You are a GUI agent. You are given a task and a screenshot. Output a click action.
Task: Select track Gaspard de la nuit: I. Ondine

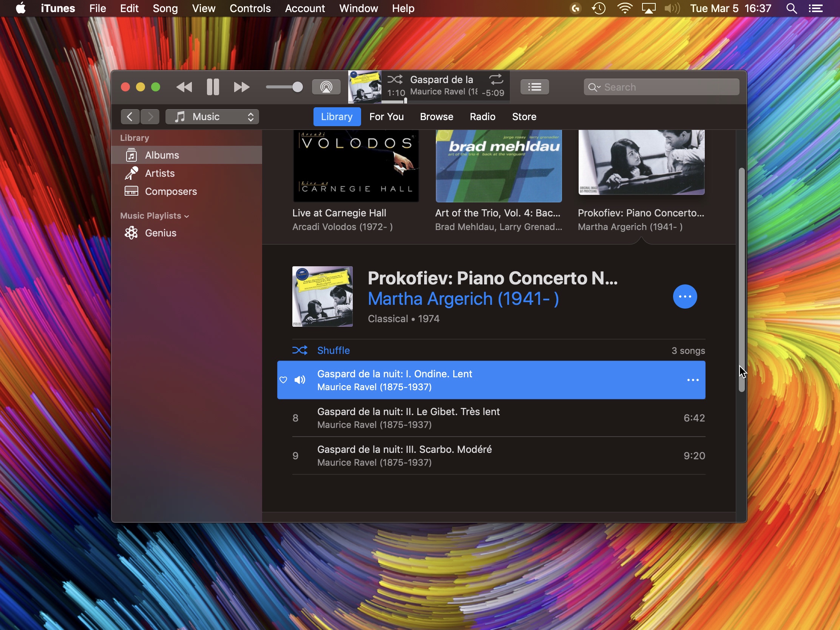(491, 380)
